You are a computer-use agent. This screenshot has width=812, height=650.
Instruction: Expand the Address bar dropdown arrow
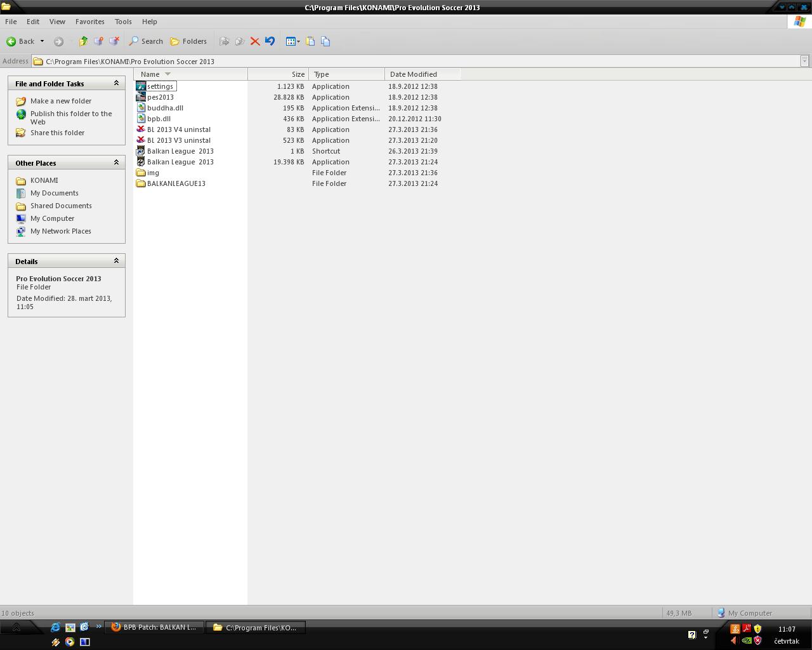tap(804, 62)
